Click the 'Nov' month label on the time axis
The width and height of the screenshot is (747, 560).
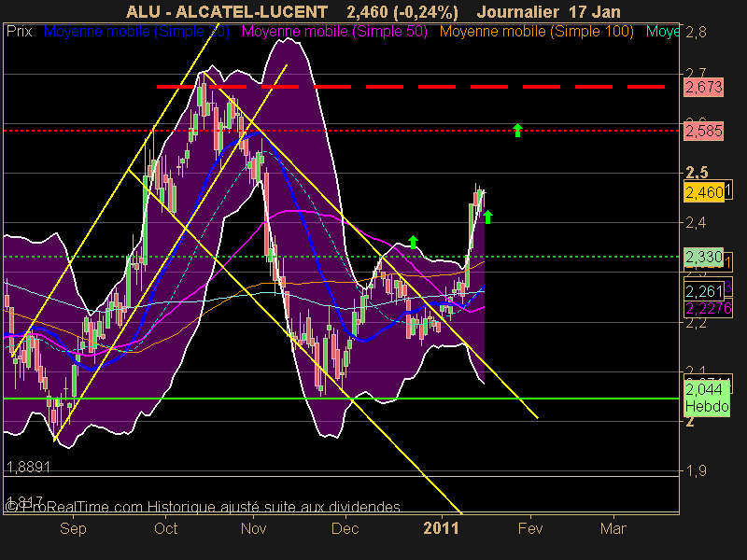(x=253, y=528)
